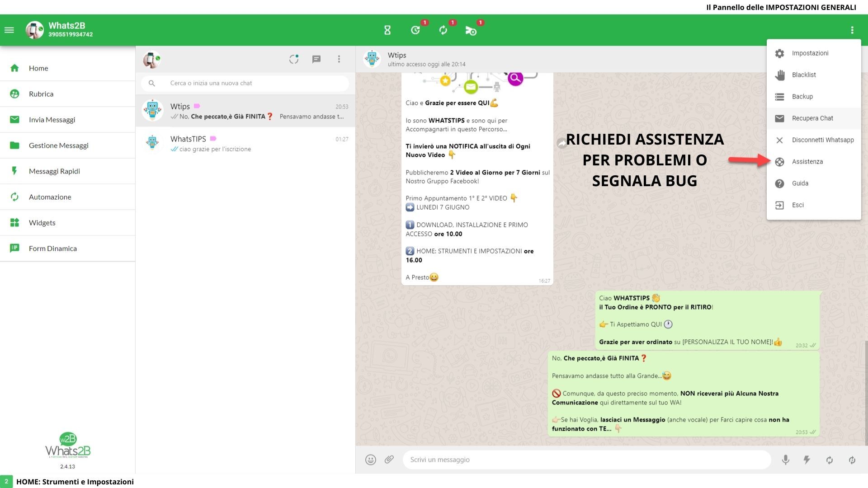Open the emoji picker
Image resolution: width=868 pixels, height=488 pixels.
(x=371, y=460)
